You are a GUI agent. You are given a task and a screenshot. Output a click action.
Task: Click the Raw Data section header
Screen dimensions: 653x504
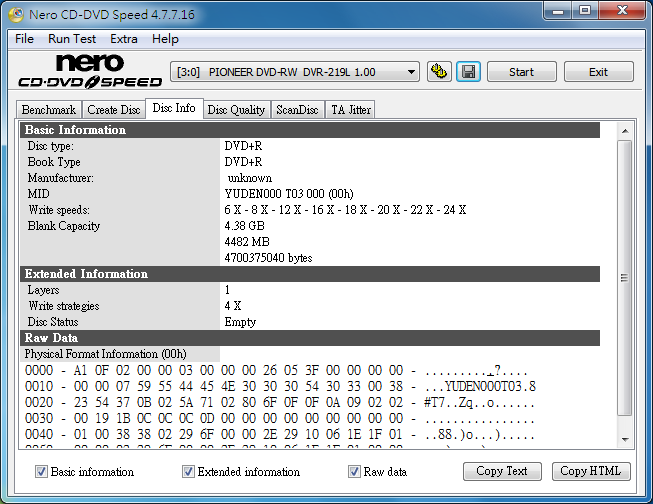[310, 338]
